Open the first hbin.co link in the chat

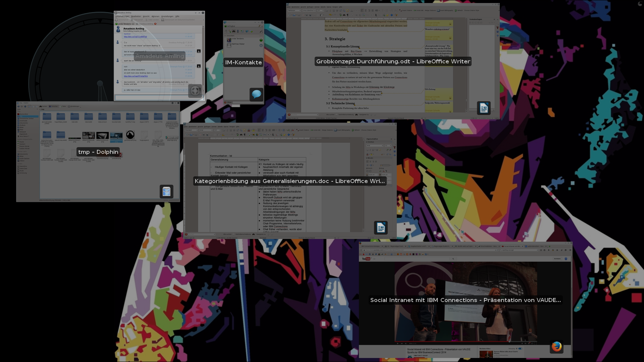coord(136,37)
